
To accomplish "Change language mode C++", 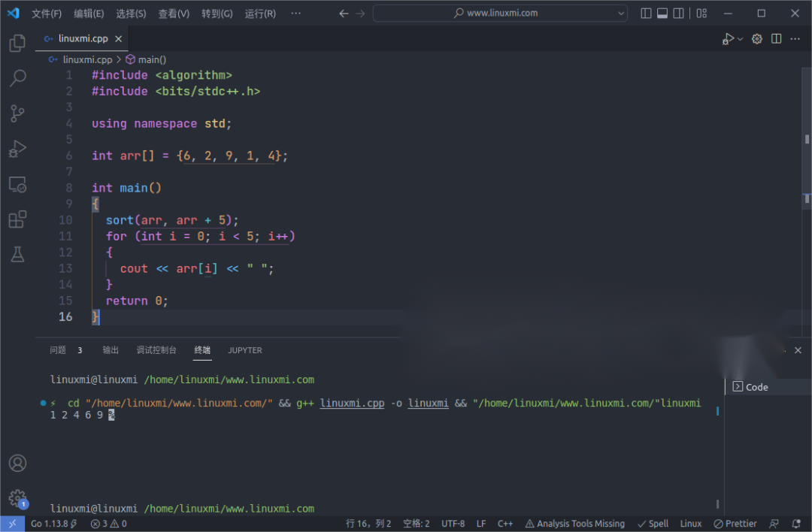I will 505,524.
